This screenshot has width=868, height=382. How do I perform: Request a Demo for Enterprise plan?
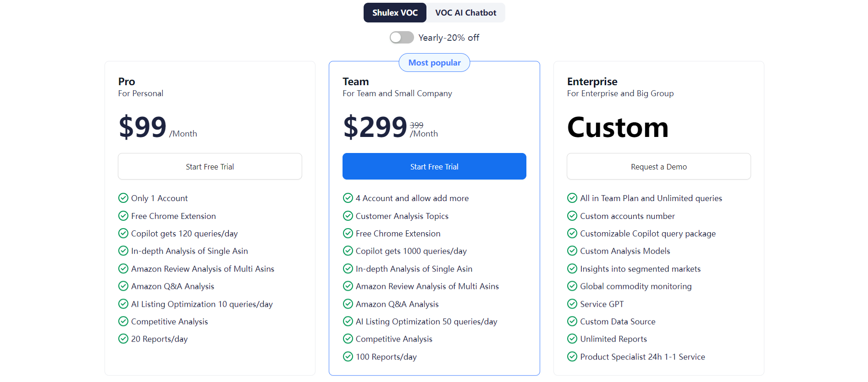(658, 166)
